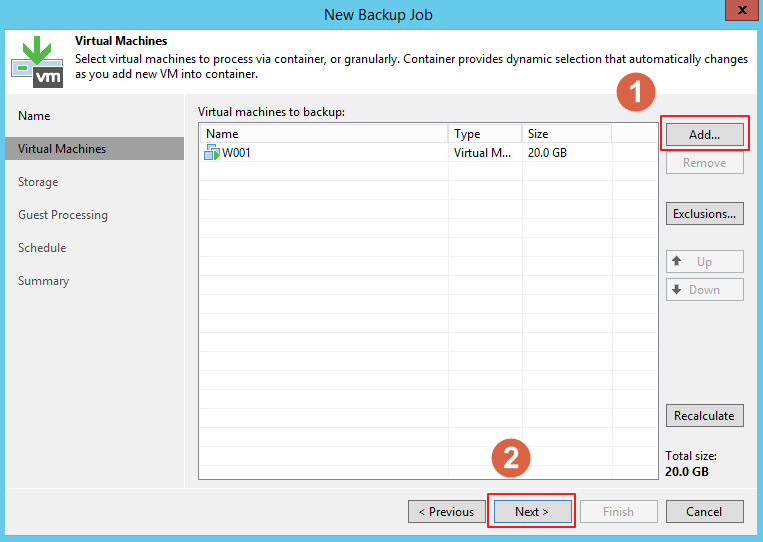The height and width of the screenshot is (542, 763).
Task: Proceed with the Next button
Action: tap(532, 512)
